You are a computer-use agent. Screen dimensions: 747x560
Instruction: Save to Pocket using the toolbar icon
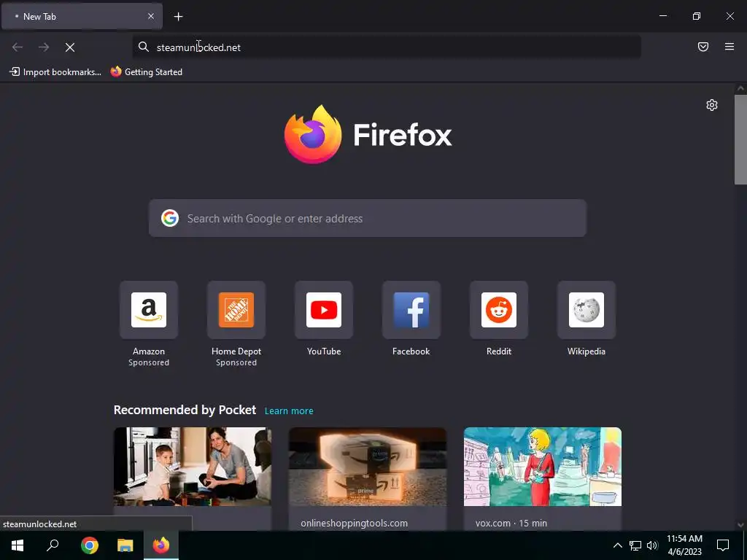(x=703, y=47)
